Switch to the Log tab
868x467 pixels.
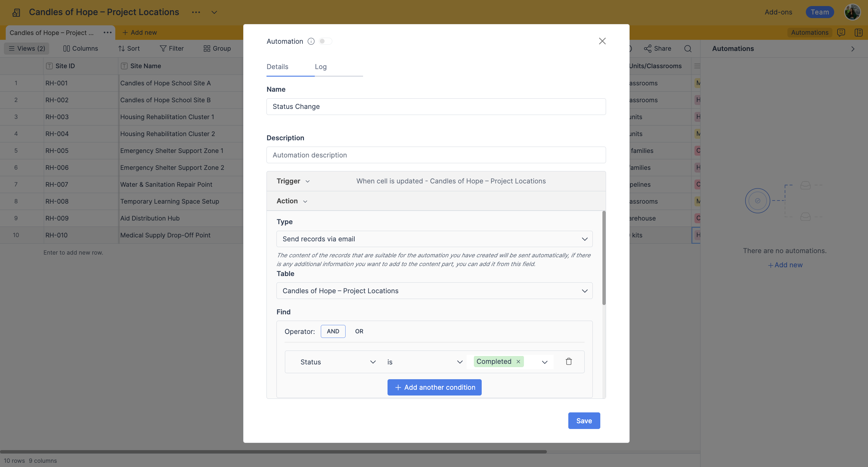tap(320, 67)
